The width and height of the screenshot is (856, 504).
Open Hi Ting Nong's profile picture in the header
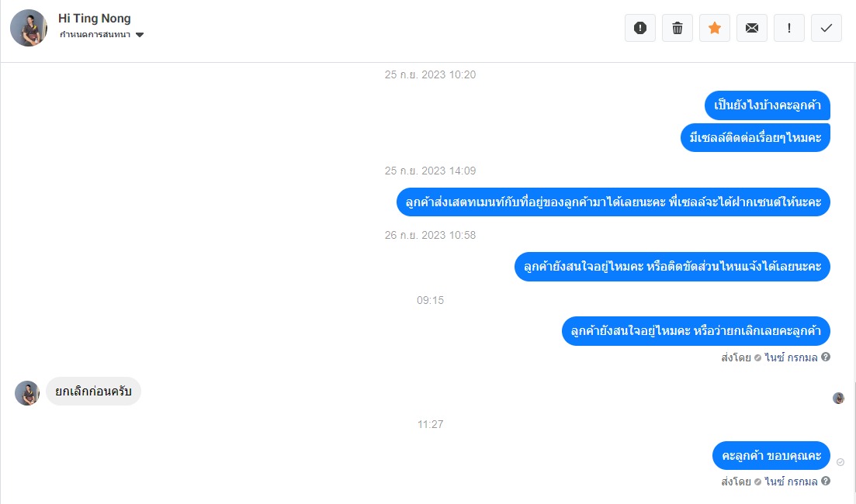29,28
